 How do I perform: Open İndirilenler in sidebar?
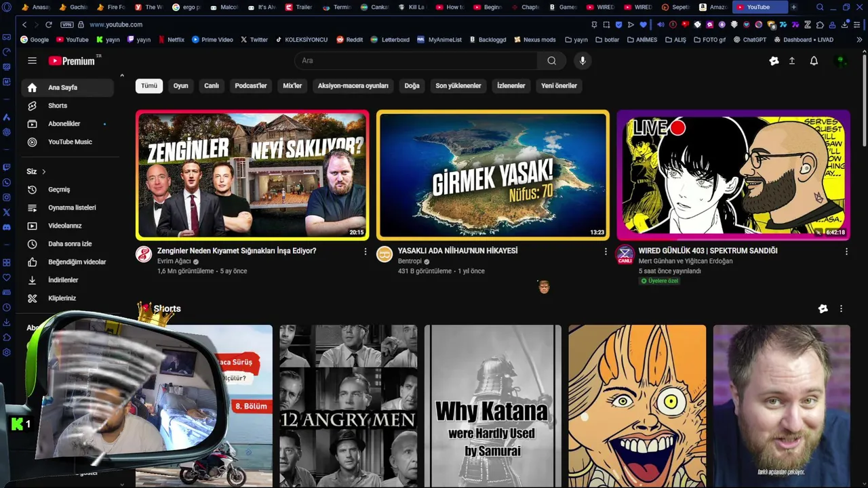click(68, 280)
